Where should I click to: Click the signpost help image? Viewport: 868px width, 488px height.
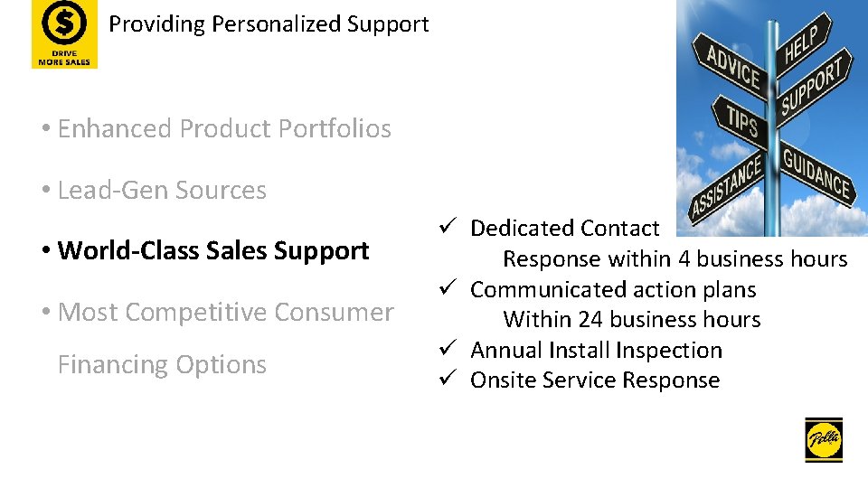771,117
